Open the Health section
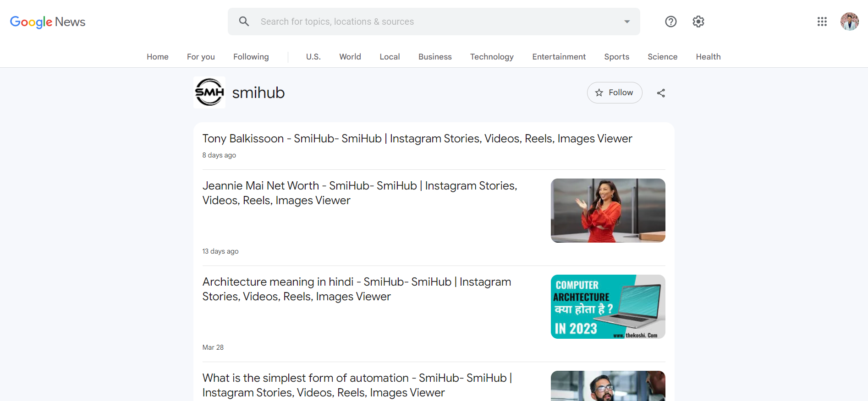 click(709, 57)
